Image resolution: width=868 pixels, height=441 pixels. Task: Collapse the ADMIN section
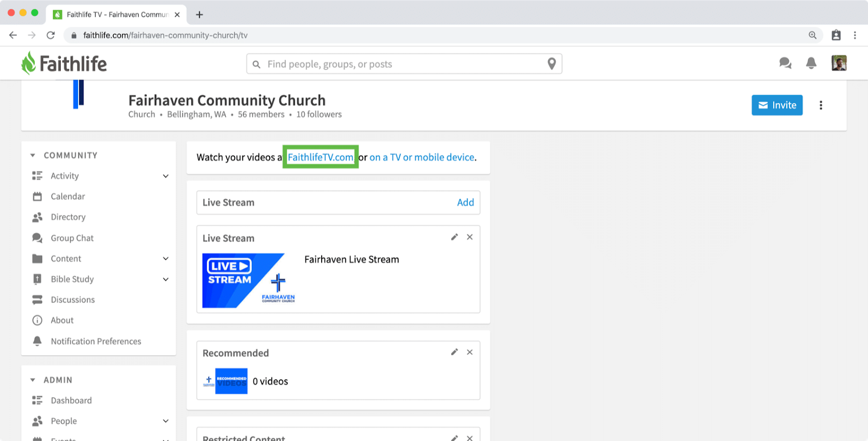coord(33,380)
